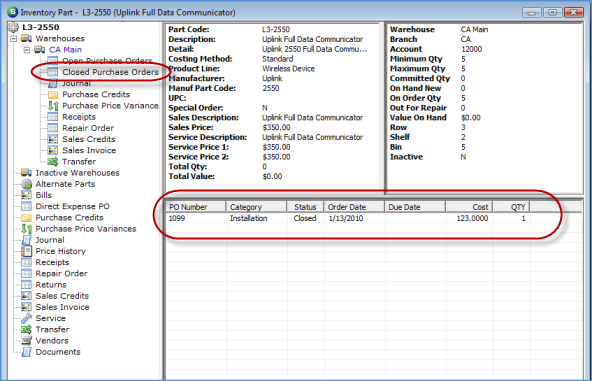Collapse the CA Main tree node

tap(27, 49)
